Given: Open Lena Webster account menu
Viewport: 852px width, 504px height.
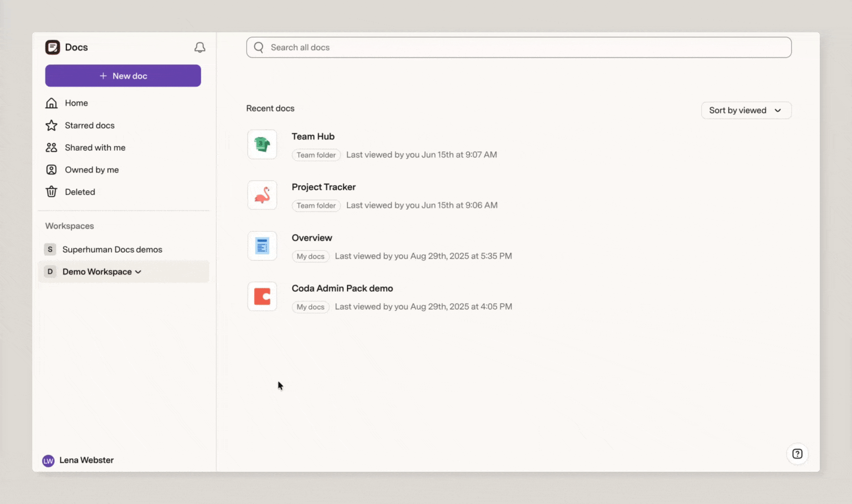Looking at the screenshot, I should [x=87, y=460].
